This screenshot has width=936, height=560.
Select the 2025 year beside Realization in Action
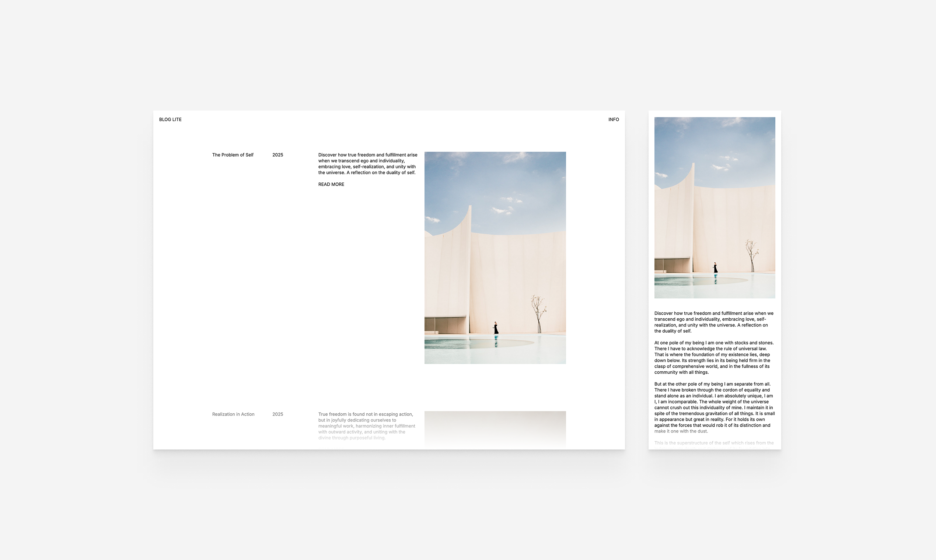click(x=277, y=414)
